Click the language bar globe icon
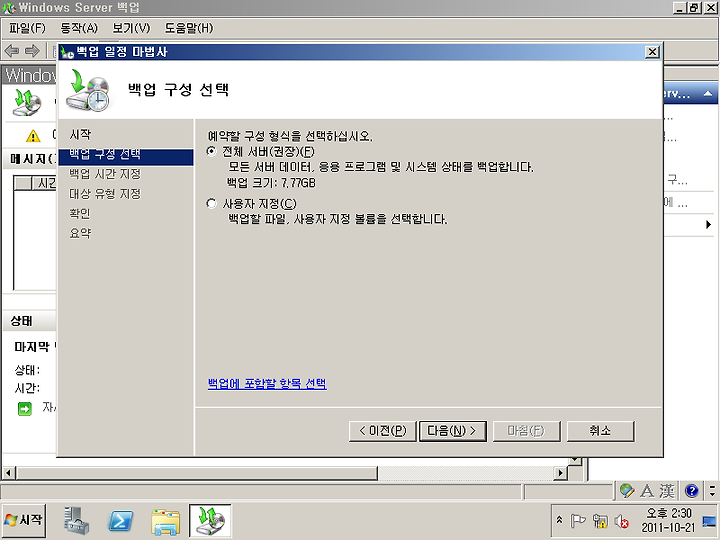 (x=627, y=491)
